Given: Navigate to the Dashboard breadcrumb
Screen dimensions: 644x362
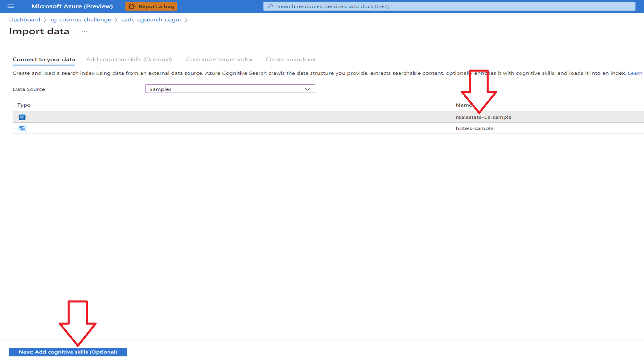Looking at the screenshot, I should (x=25, y=19).
